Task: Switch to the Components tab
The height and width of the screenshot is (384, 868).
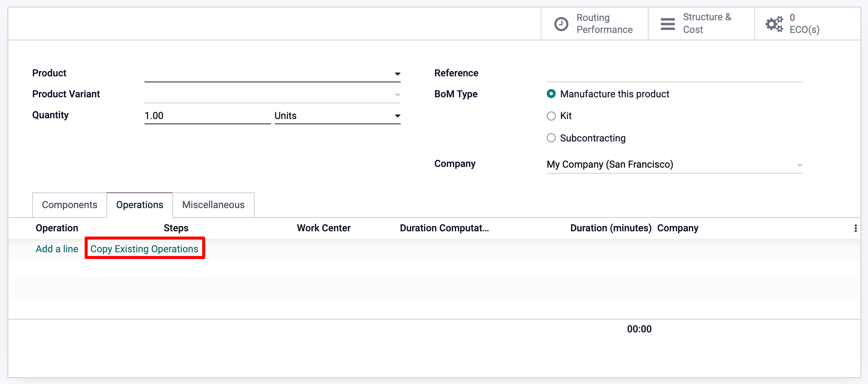Action: pyautogui.click(x=70, y=205)
